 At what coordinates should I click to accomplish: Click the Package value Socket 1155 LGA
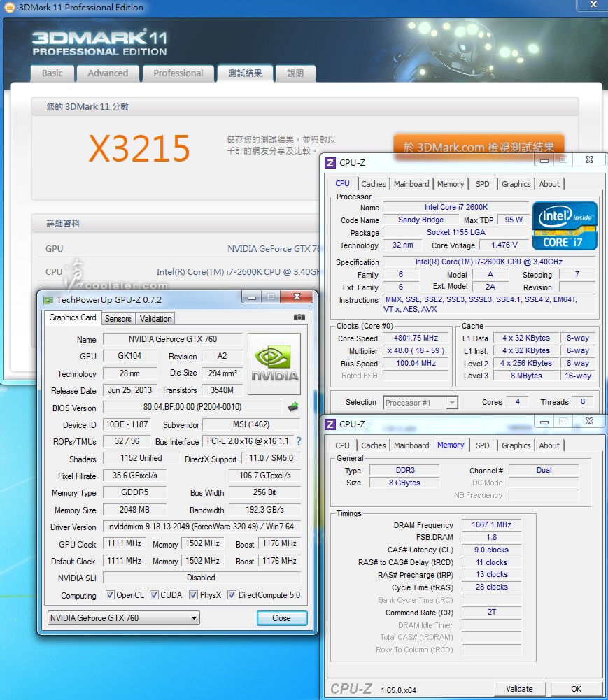(x=455, y=232)
